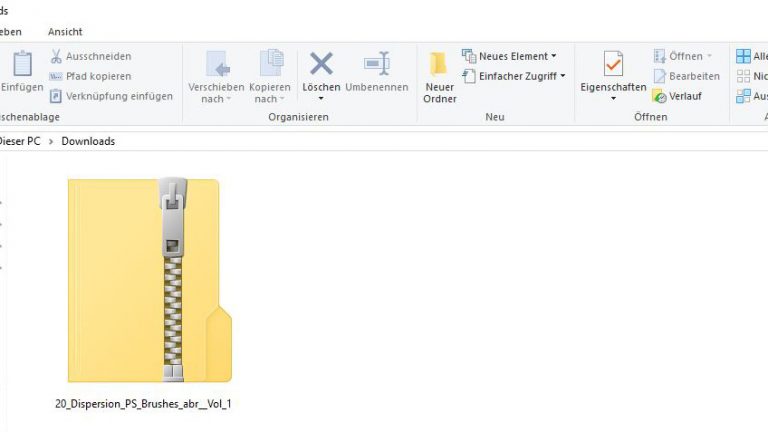The height and width of the screenshot is (432, 768).
Task: Expand the Löschen dropdown arrow
Action: point(321,99)
